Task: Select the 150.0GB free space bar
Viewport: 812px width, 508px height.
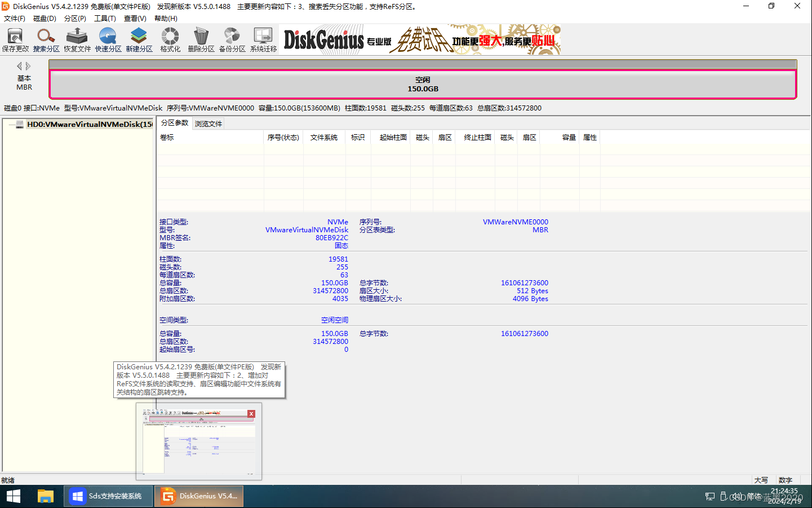Action: pos(423,85)
